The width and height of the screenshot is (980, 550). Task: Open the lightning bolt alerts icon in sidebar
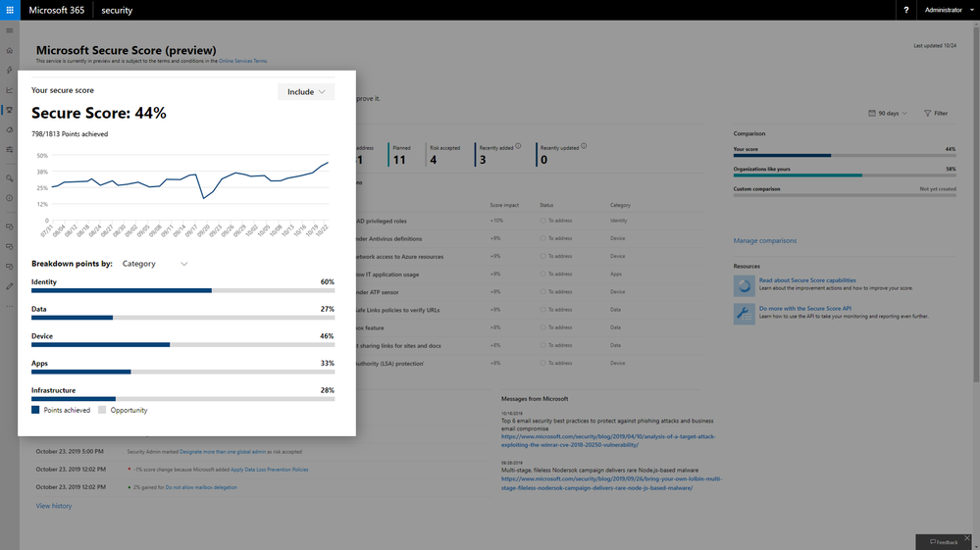pyautogui.click(x=10, y=71)
